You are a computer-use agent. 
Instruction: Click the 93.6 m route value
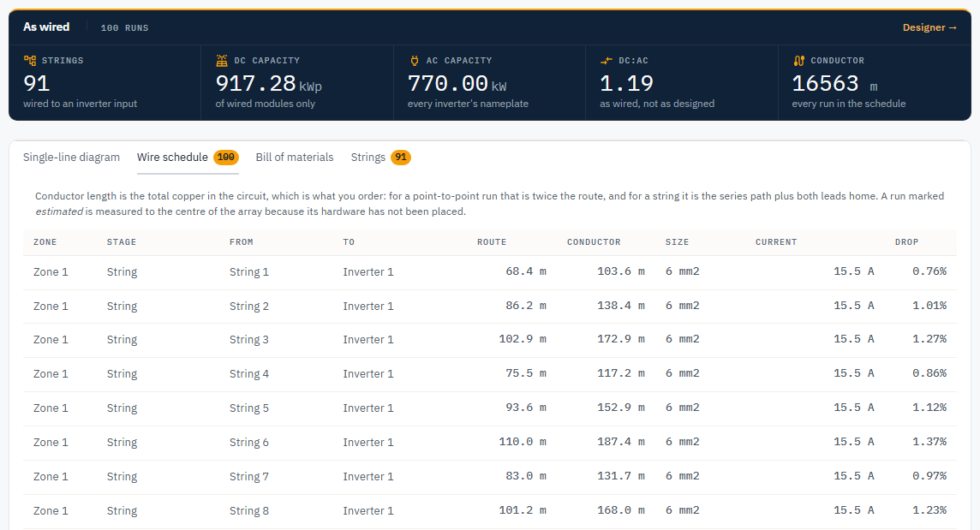tap(526, 408)
